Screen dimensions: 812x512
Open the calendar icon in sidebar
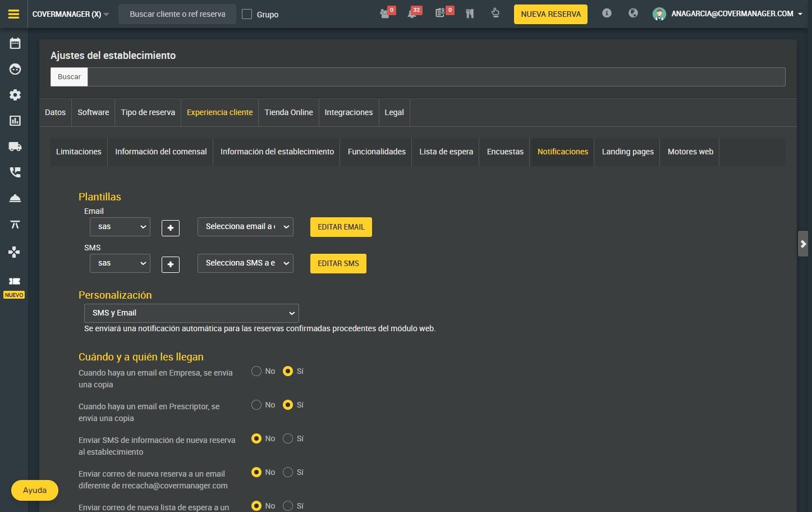coord(15,43)
